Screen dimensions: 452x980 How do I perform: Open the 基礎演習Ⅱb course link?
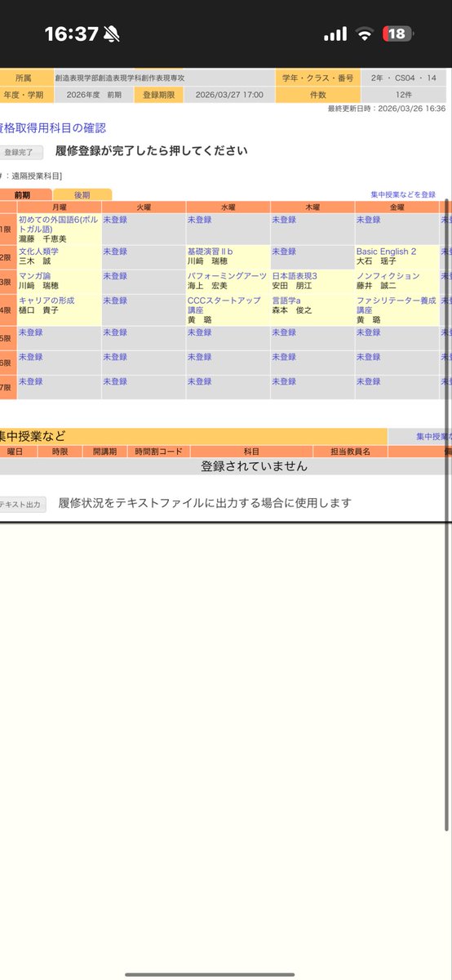210,252
